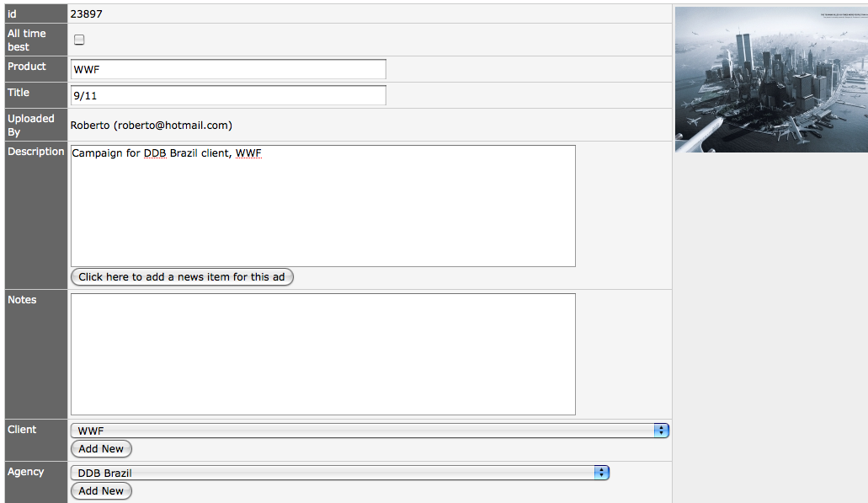868x503 pixels.
Task: Click the Agency row label
Action: coord(25,472)
